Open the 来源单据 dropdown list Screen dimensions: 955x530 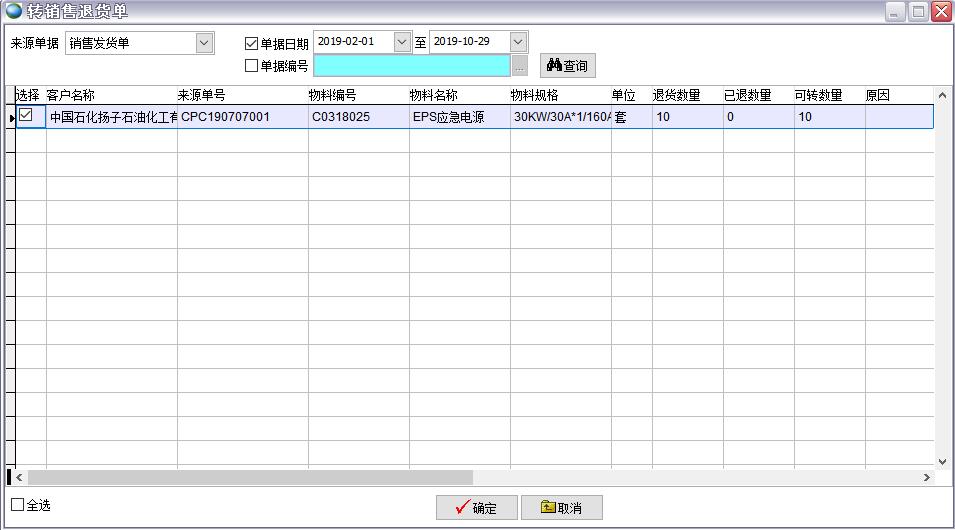click(x=204, y=42)
